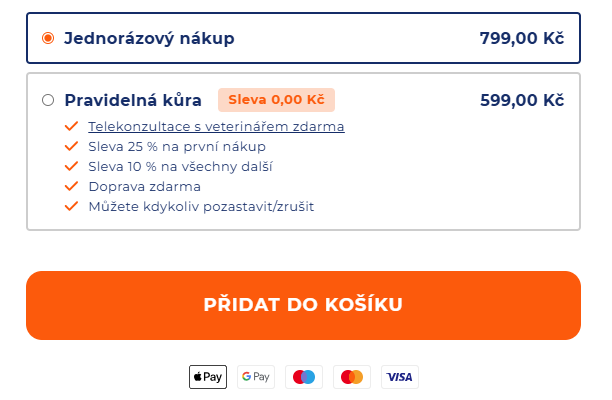
Task: Click the Maestro payment icon
Action: coord(304,377)
